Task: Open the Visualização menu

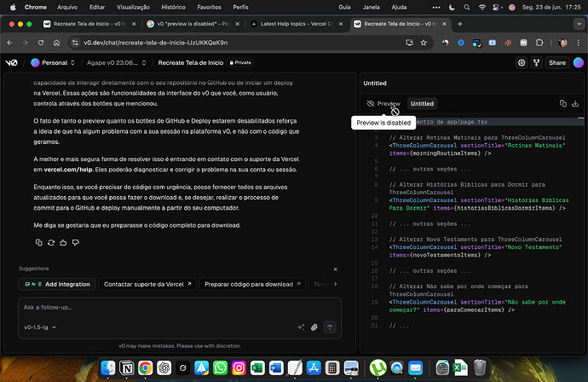Action: coord(133,7)
